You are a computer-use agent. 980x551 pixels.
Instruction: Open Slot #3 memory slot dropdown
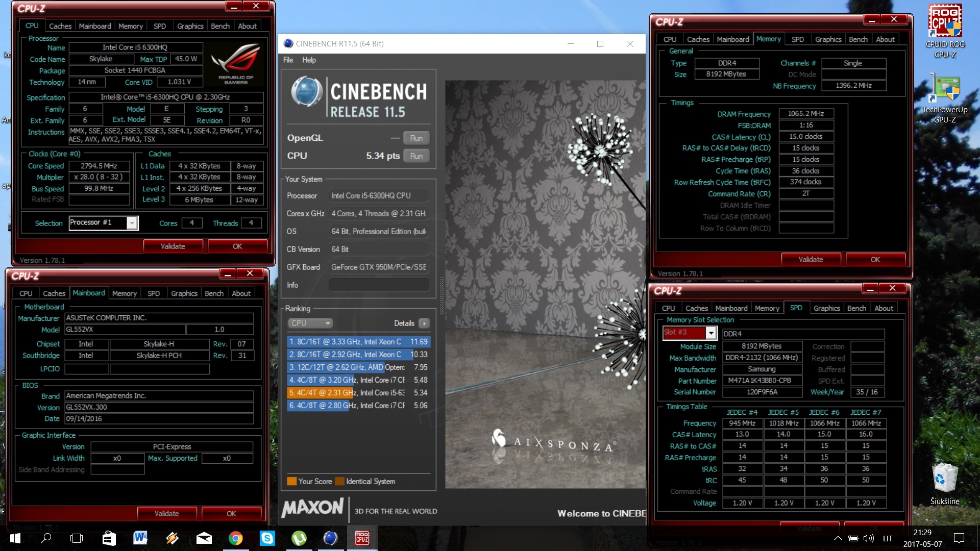711,333
